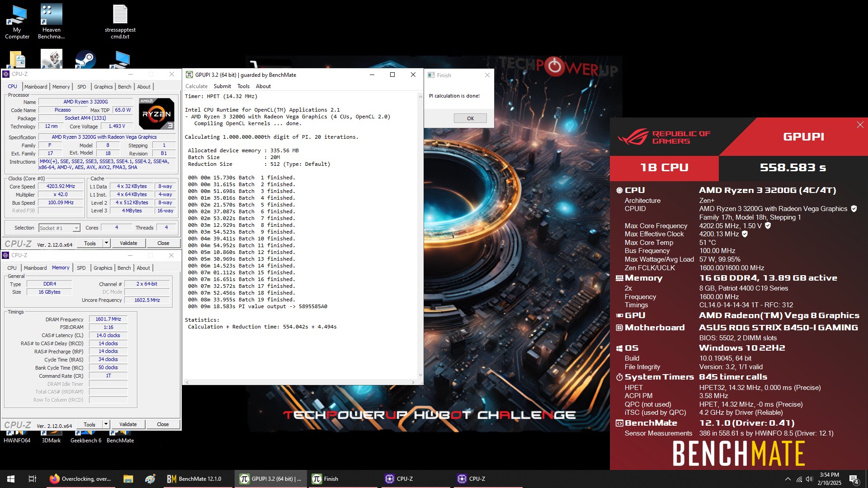This screenshot has height=488, width=868.
Task: Expand Tools dropdown arrow in bottom CPU-Z
Action: point(106,424)
